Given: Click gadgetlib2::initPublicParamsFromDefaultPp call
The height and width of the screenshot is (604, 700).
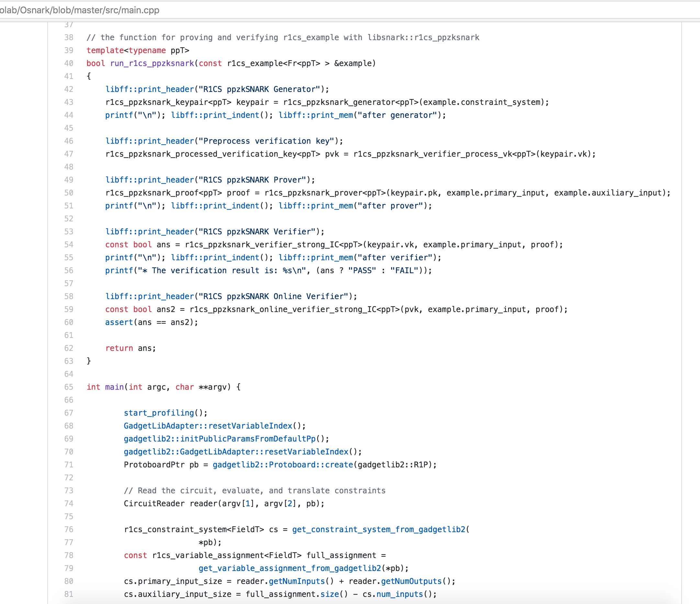Looking at the screenshot, I should [220, 439].
